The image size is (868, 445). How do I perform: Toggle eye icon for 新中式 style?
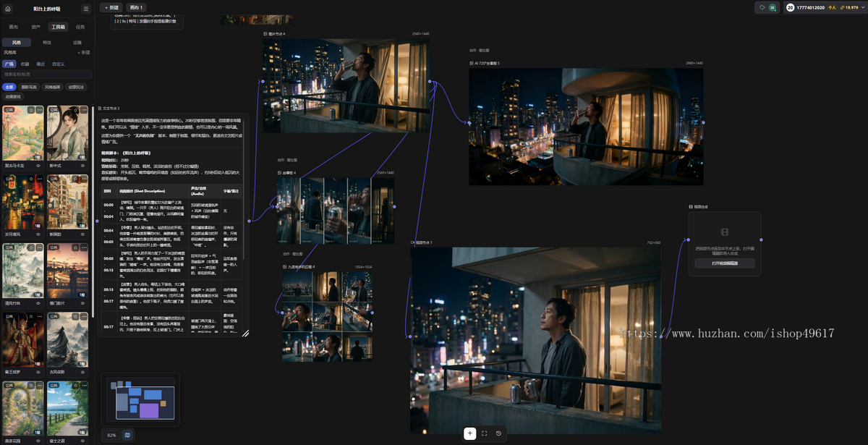pos(83,166)
